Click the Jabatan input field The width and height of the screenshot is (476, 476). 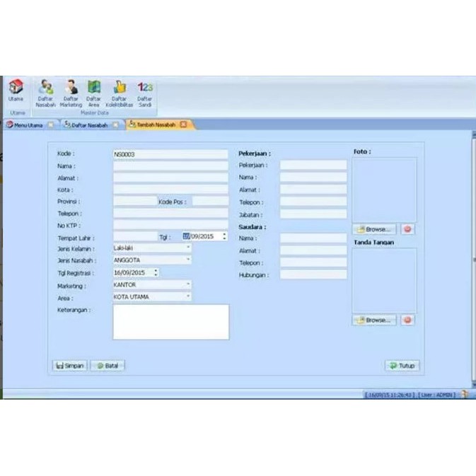pos(313,214)
